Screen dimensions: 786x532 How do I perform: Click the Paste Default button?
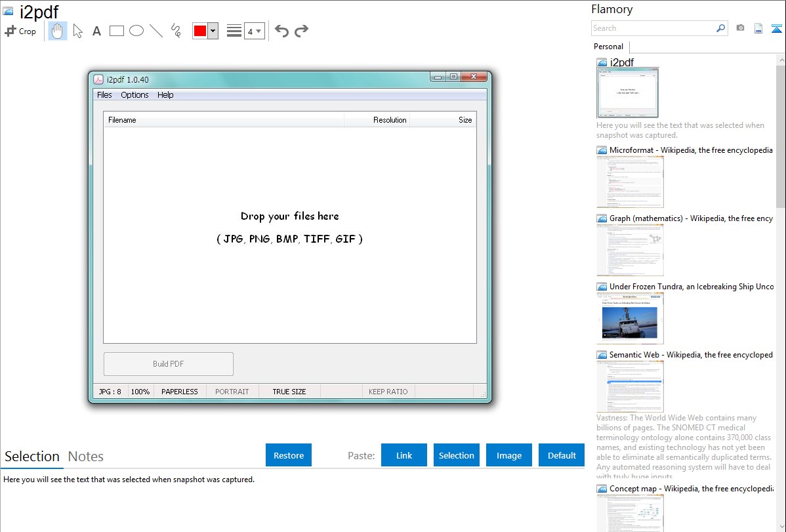562,455
